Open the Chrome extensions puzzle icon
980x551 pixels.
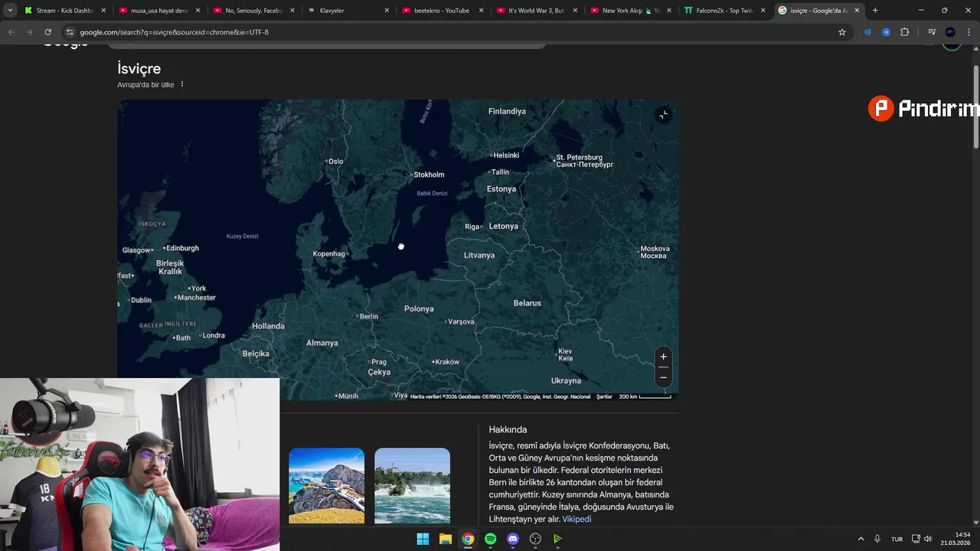[904, 32]
